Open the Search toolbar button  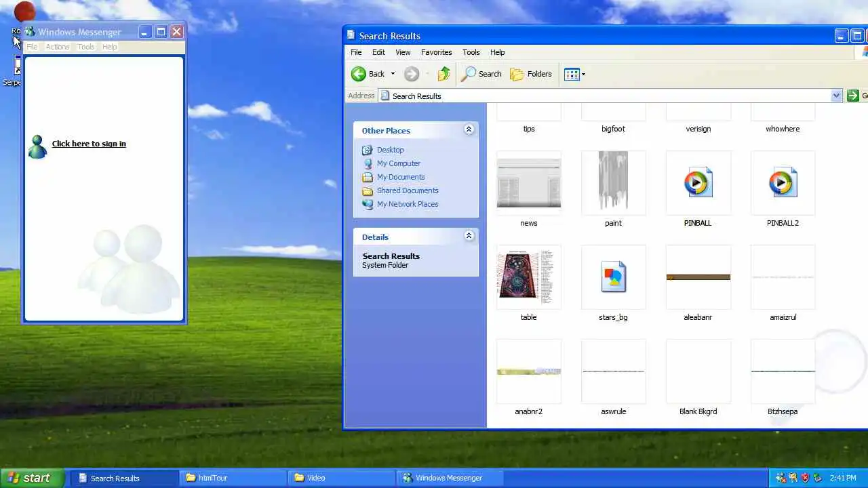pyautogui.click(x=481, y=74)
